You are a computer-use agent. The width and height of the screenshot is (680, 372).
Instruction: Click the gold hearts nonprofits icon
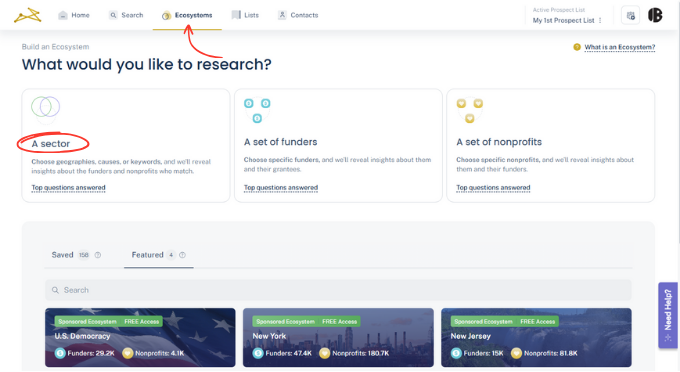click(x=470, y=110)
